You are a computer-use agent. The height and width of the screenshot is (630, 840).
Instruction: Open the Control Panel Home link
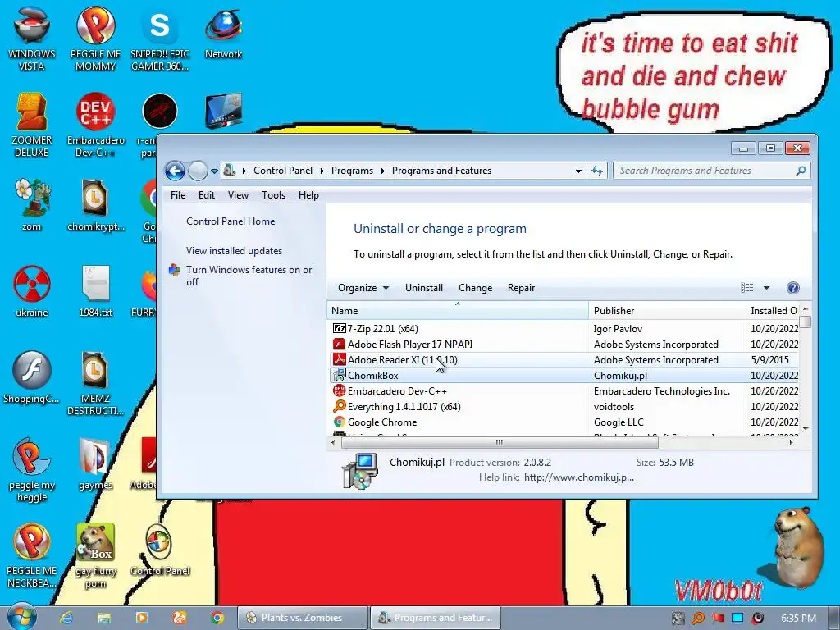[x=231, y=221]
